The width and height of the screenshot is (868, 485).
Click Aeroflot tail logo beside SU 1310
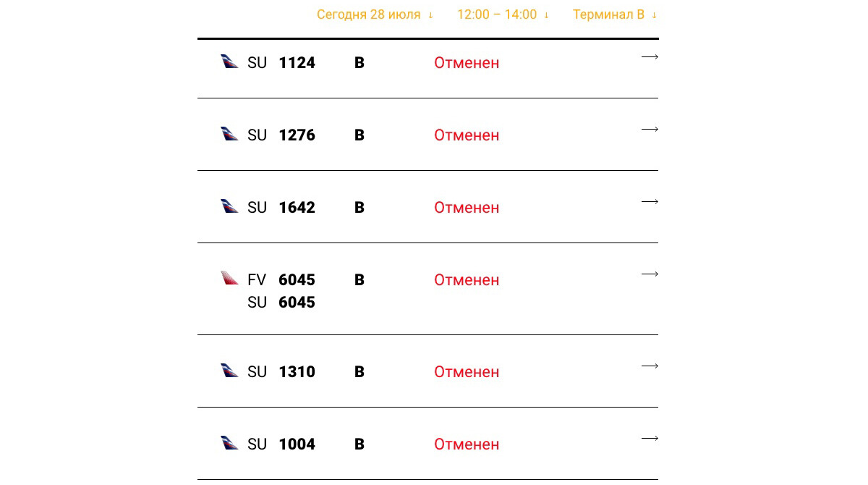229,371
